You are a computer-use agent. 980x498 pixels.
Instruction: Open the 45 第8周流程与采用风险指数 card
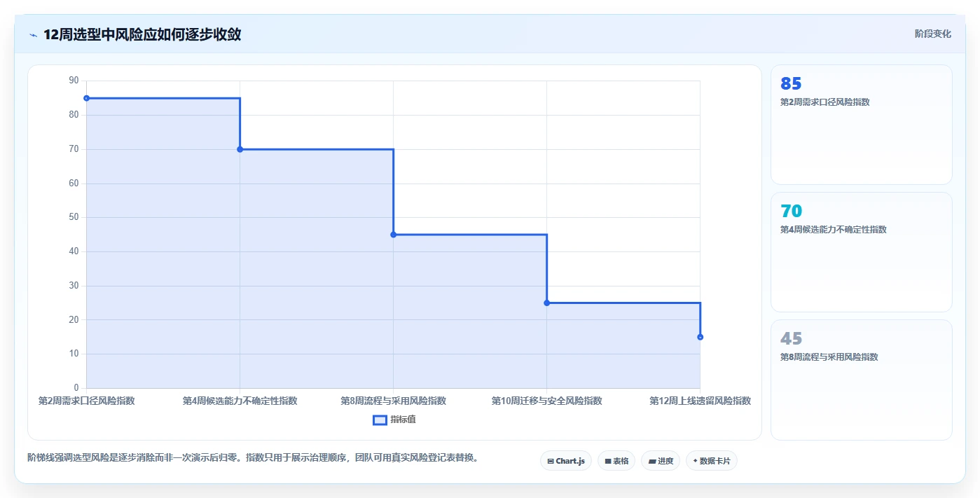pos(862,380)
